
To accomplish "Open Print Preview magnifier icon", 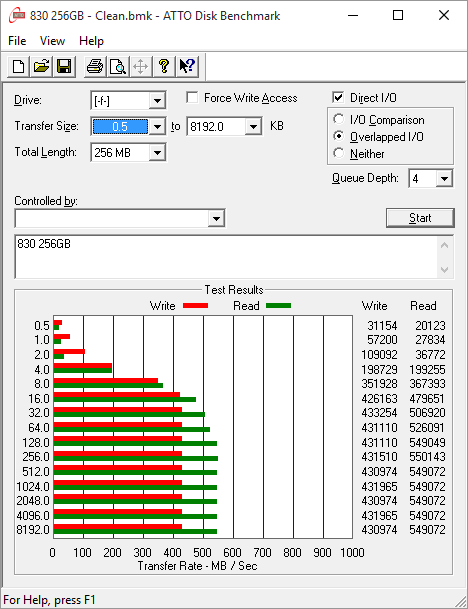I will [x=117, y=67].
